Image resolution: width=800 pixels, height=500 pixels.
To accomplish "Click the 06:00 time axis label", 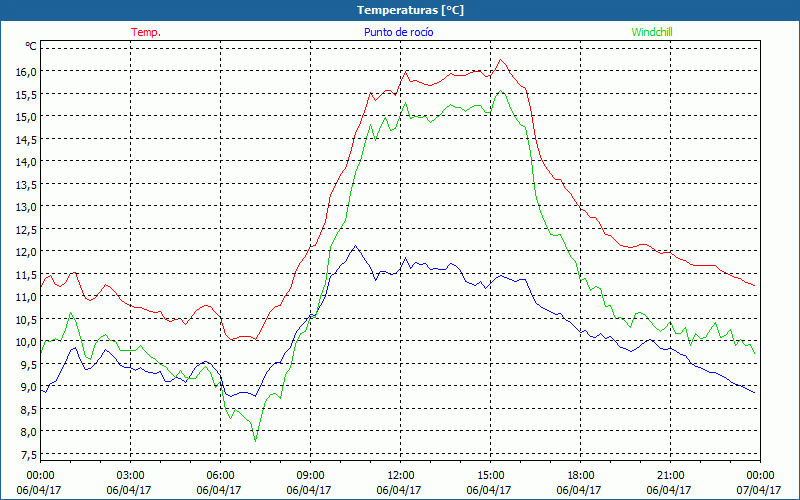I will (220, 475).
